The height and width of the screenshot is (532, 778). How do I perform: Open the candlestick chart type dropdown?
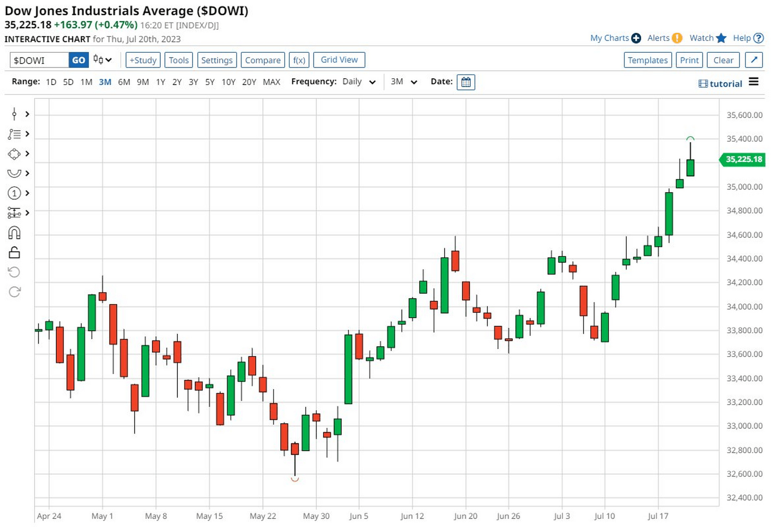[x=102, y=60]
